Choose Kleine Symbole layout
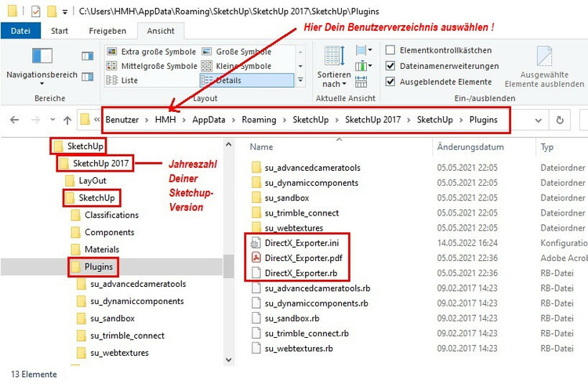Viewport: 588px width, 388px height. 236,66
